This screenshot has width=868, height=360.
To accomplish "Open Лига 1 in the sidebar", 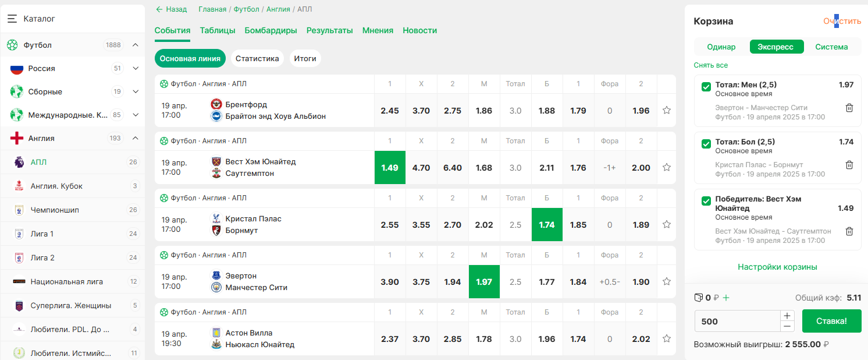I will click(x=73, y=234).
